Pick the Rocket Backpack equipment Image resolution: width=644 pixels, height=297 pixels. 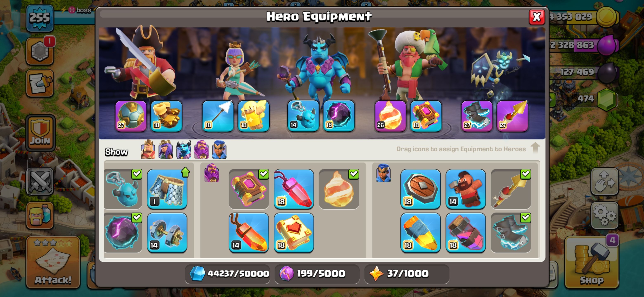420,233
